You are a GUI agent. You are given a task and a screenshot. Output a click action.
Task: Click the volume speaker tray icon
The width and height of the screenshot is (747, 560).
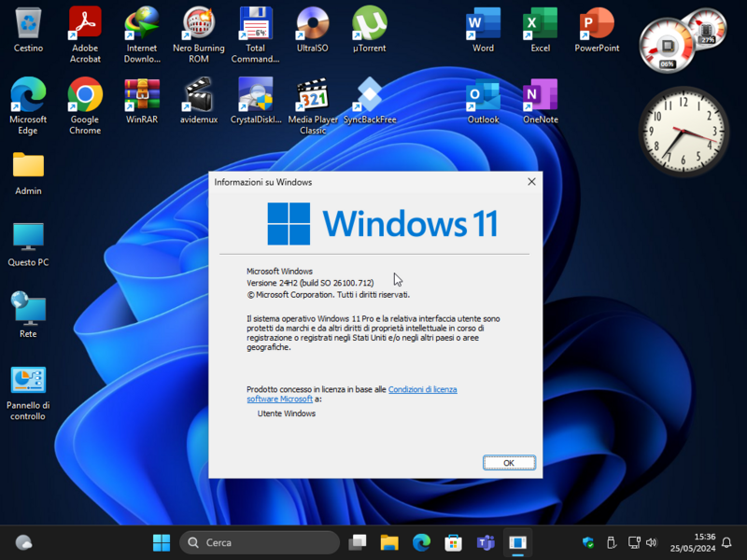coord(651,542)
